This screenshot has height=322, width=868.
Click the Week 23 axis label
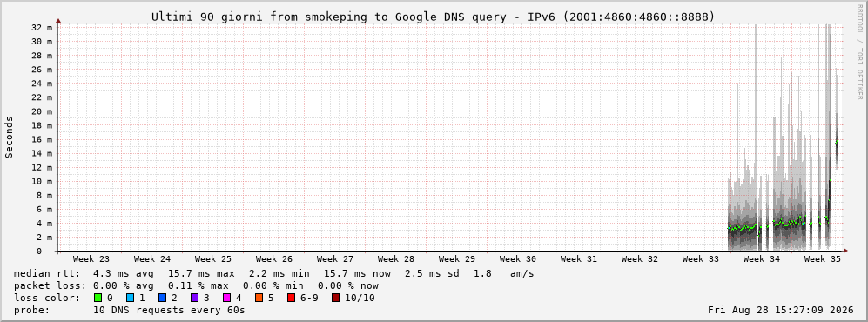click(x=91, y=259)
